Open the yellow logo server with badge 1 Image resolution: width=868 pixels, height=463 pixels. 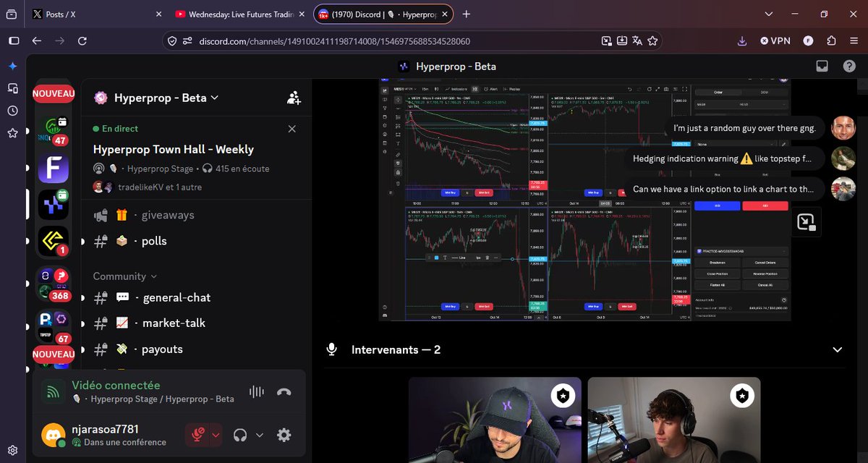pyautogui.click(x=54, y=242)
